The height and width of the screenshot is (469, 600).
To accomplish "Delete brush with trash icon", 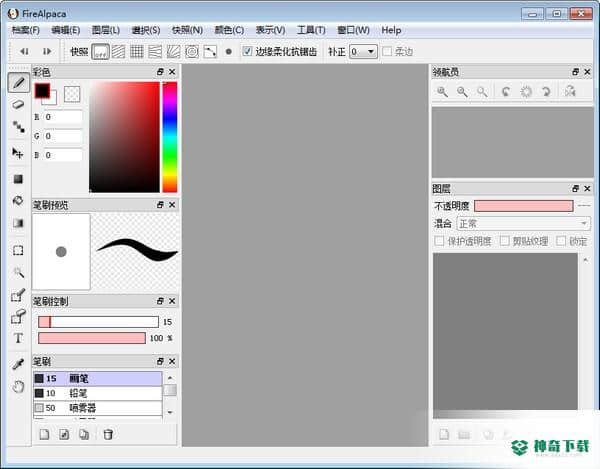I will (108, 434).
